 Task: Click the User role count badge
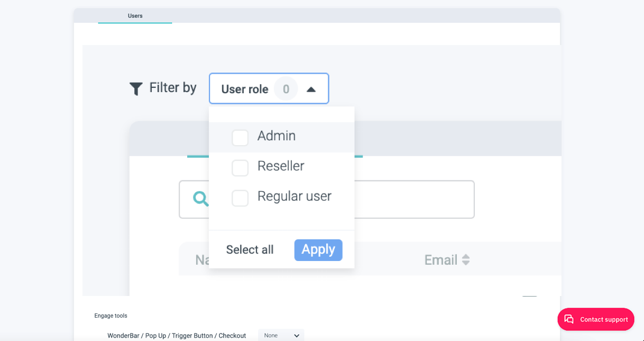(286, 89)
